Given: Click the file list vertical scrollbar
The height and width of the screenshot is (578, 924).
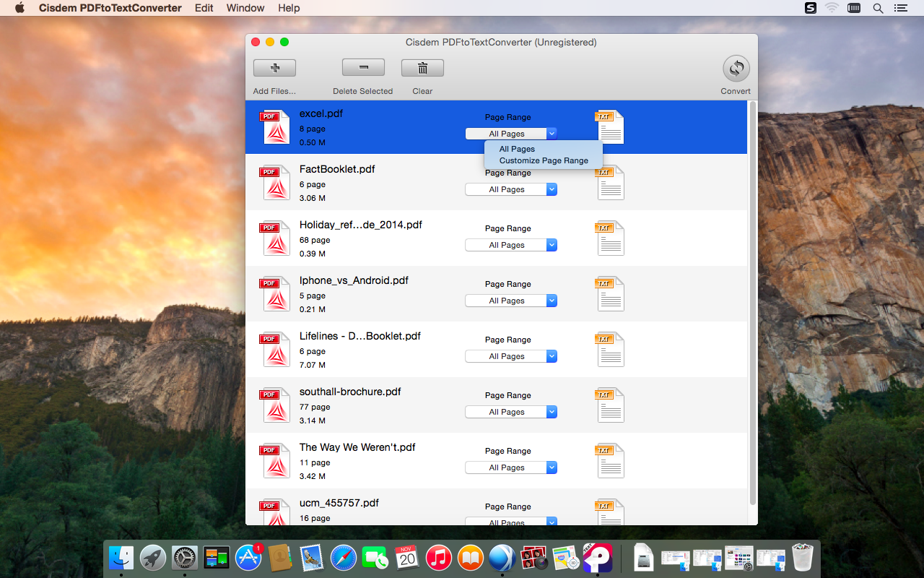Looking at the screenshot, I should [x=752, y=303].
